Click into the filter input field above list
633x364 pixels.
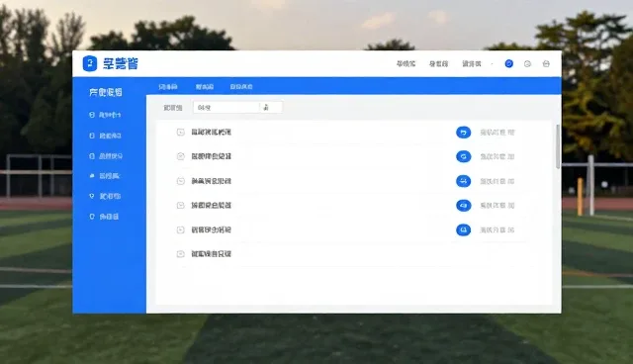pos(226,108)
